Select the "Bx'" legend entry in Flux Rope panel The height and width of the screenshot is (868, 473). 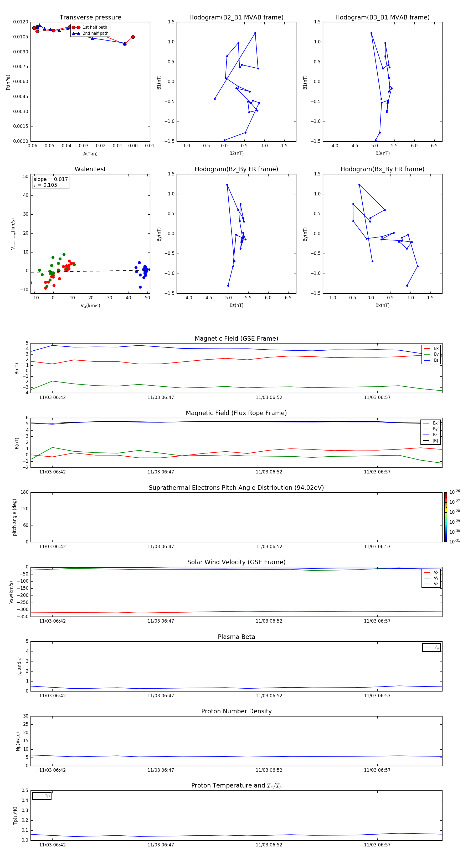coord(431,423)
